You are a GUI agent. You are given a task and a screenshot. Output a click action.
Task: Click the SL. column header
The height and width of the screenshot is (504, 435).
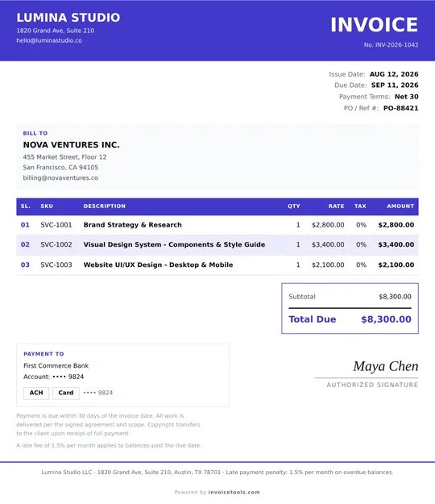point(26,206)
